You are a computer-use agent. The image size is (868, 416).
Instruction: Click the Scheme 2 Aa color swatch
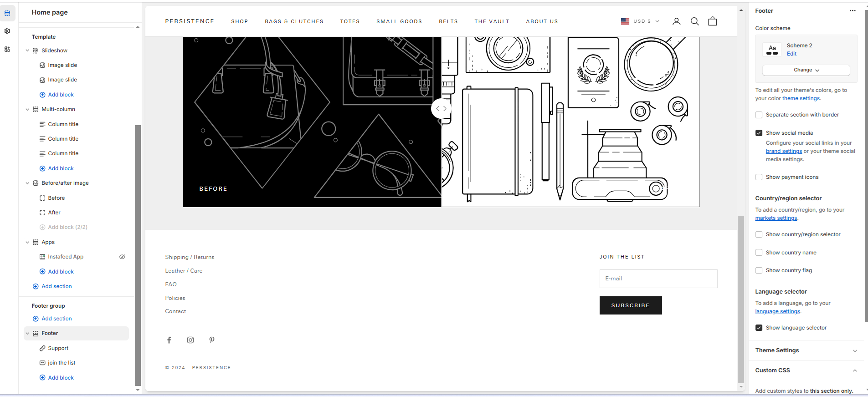[772, 50]
